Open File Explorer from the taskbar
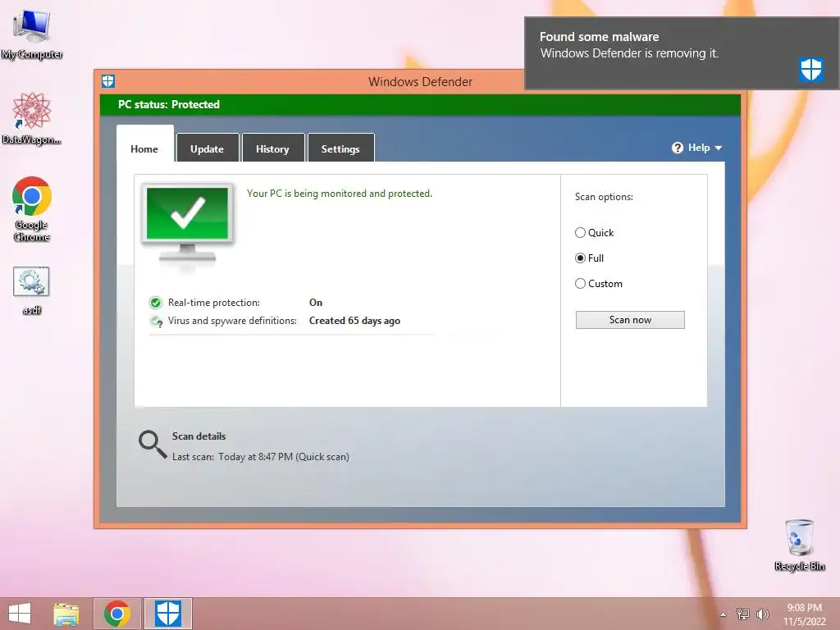Screen dimensions: 840x630 [66, 614]
